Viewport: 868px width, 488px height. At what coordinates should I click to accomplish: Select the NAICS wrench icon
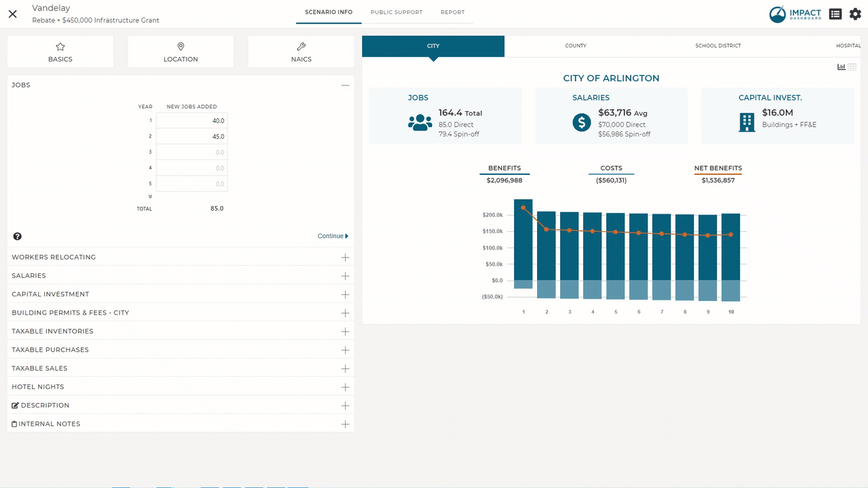(301, 46)
